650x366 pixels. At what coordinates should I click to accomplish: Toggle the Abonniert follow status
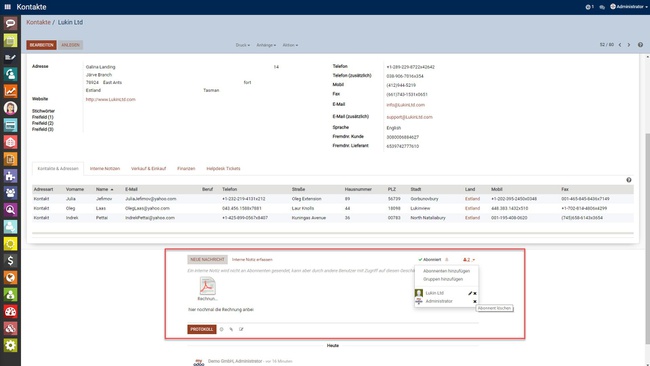(x=430, y=259)
